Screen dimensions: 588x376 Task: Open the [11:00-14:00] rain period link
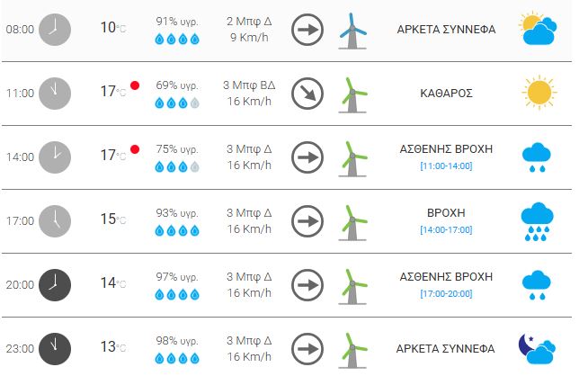[x=446, y=166]
